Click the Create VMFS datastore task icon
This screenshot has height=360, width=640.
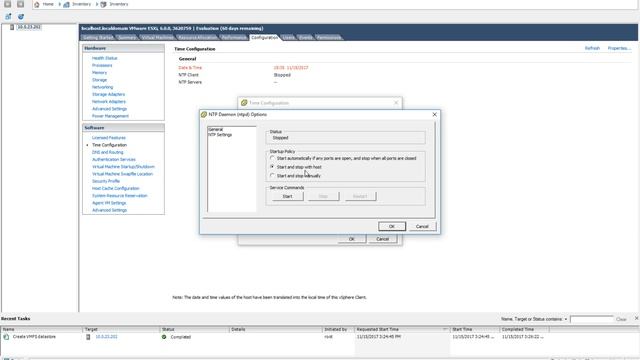click(x=6, y=337)
